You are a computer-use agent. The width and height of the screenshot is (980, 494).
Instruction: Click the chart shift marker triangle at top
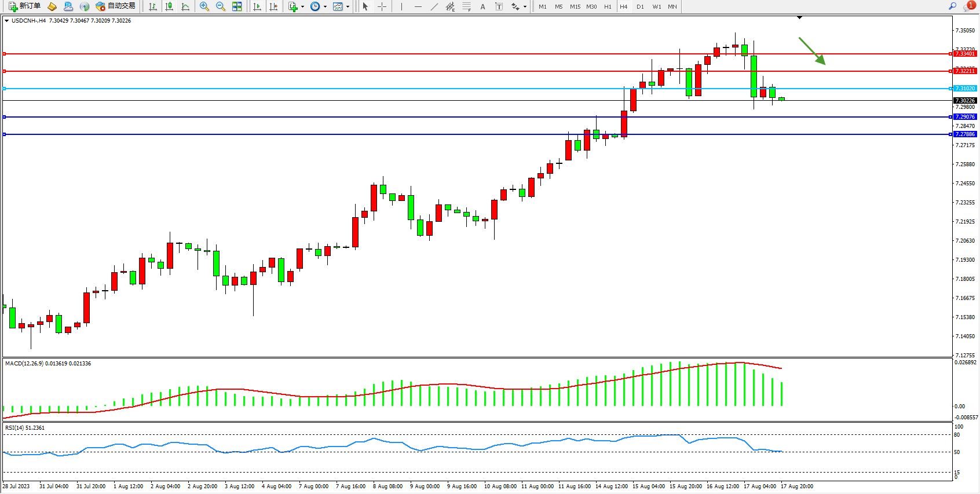(x=799, y=18)
